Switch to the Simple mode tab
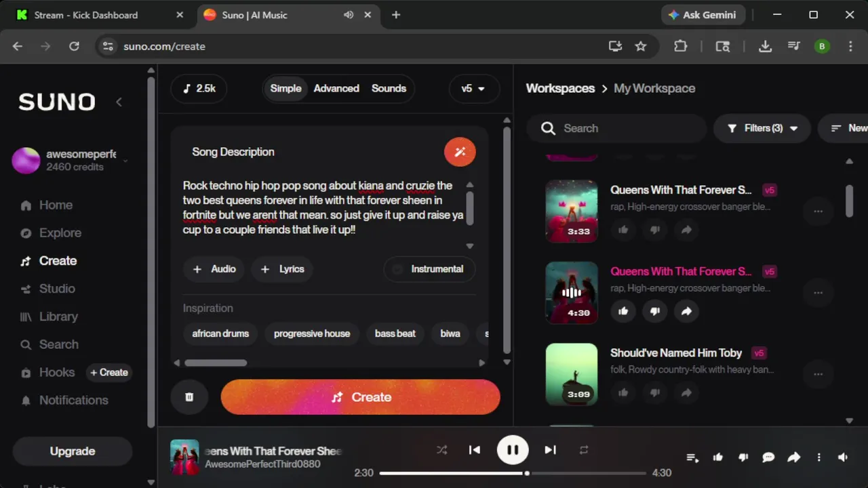 [285, 88]
